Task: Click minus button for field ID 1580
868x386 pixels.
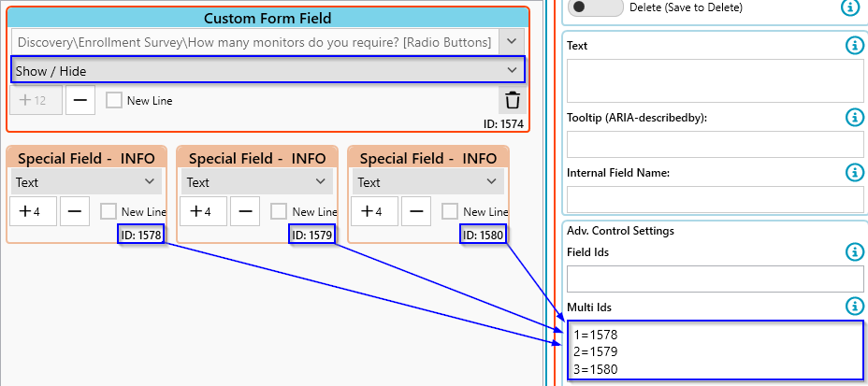Action: click(x=417, y=211)
